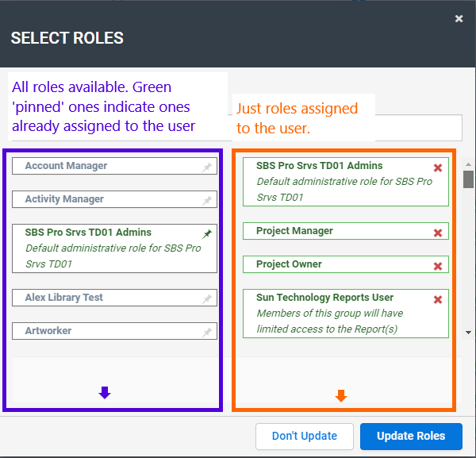Select the Activity Manager role text
Viewport: 476px width, 458px height.
click(64, 199)
